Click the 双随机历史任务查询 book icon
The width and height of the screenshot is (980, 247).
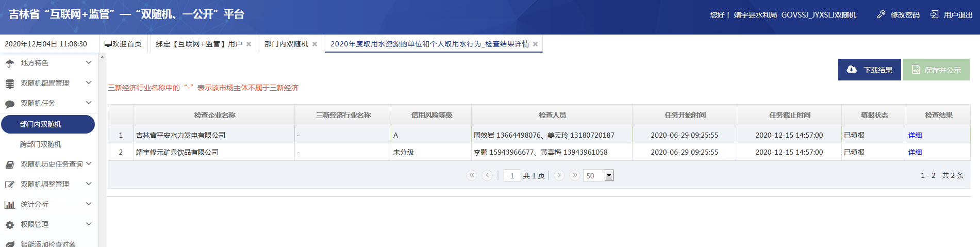(x=10, y=164)
